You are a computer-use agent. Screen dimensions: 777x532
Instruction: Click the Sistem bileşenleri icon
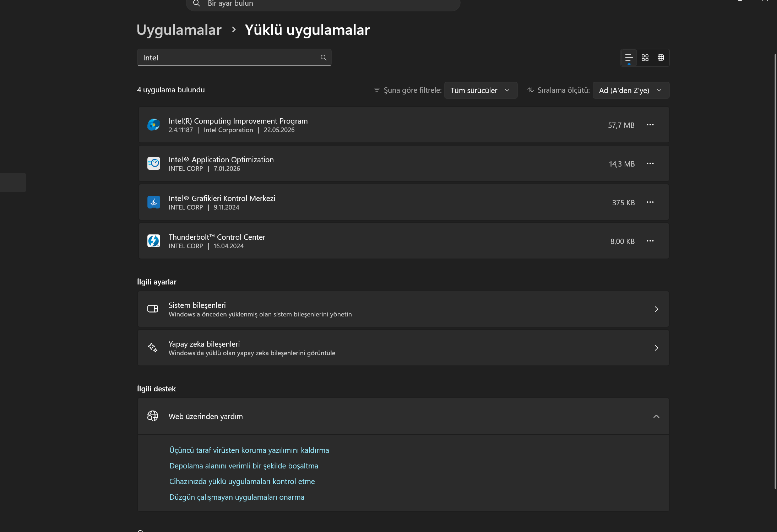[153, 309]
